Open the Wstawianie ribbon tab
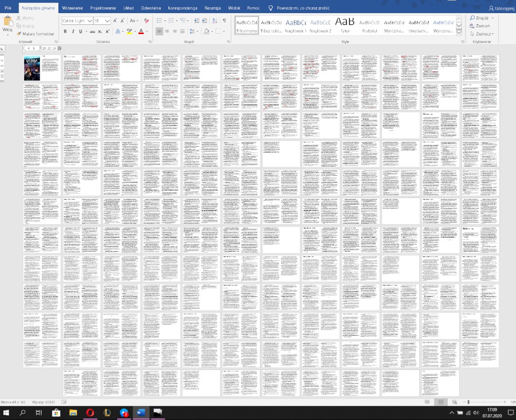 coord(73,8)
